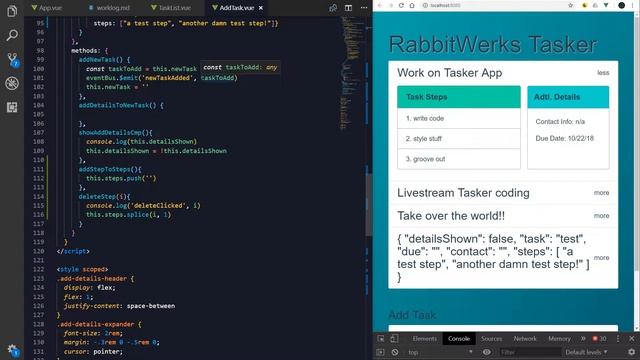
Task: Open the DevTools Sources tab
Action: [x=491, y=339]
